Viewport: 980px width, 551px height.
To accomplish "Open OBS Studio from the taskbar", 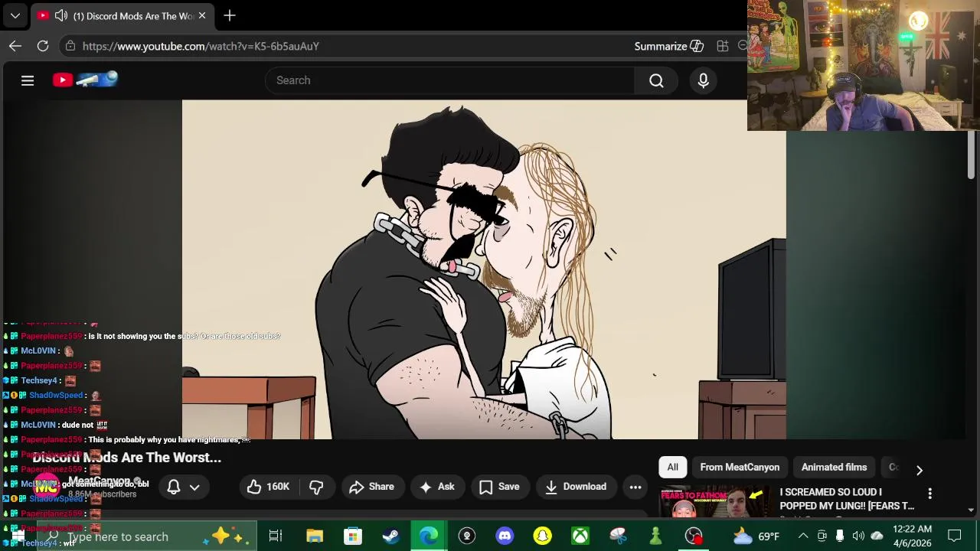I will (x=694, y=536).
